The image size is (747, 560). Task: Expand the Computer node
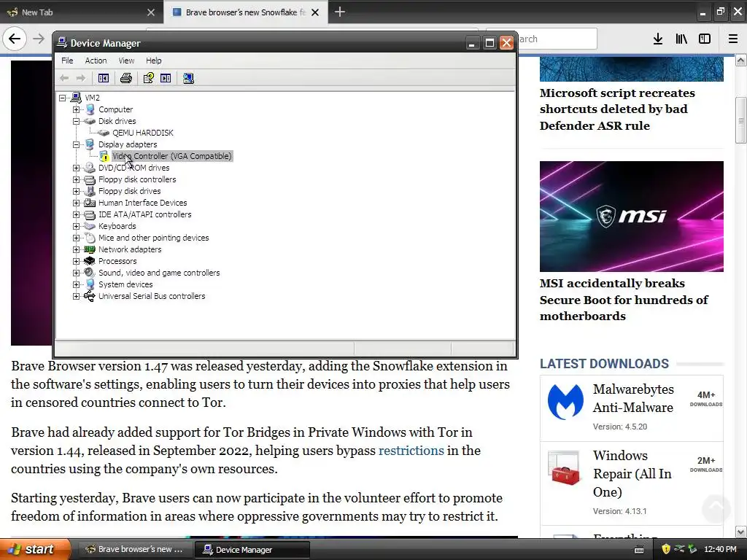coord(76,109)
